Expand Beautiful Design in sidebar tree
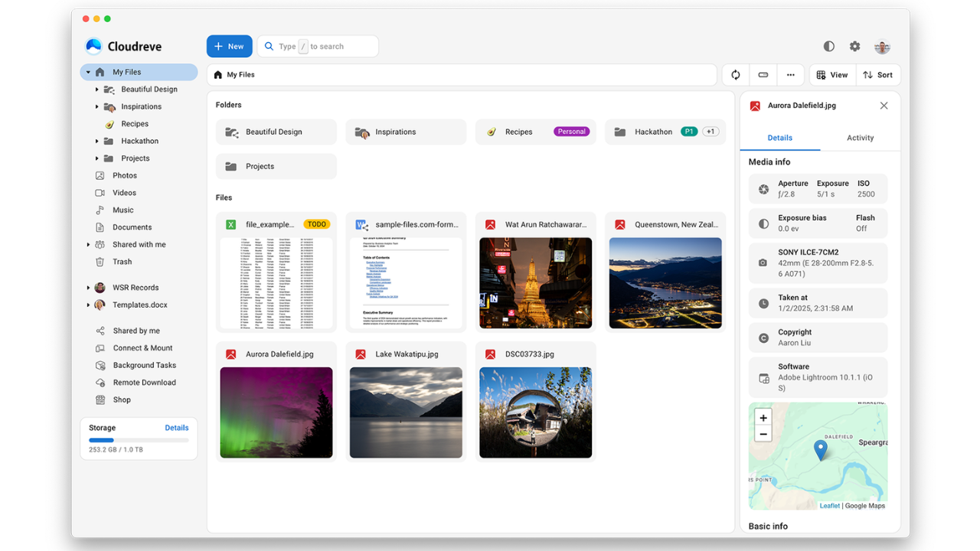The image size is (980, 551). [x=96, y=90]
